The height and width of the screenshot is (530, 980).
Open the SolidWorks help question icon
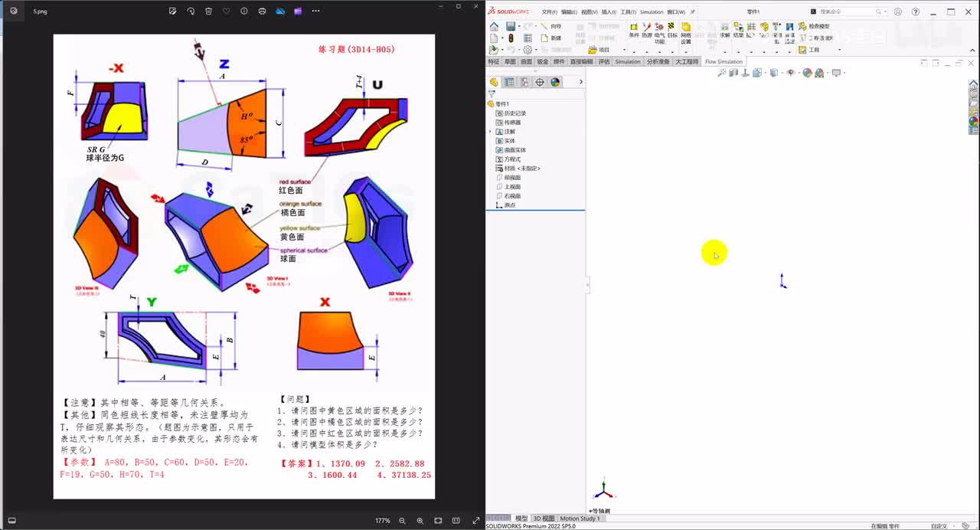(916, 11)
